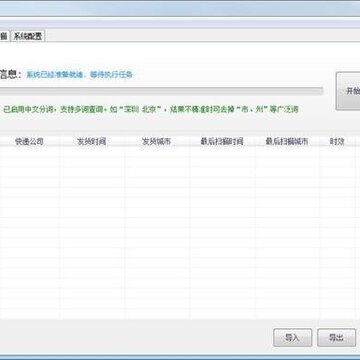Click the green Chinese word-segmentation hint text
Image resolution: width=360 pixels, height=360 pixels.
click(x=151, y=109)
